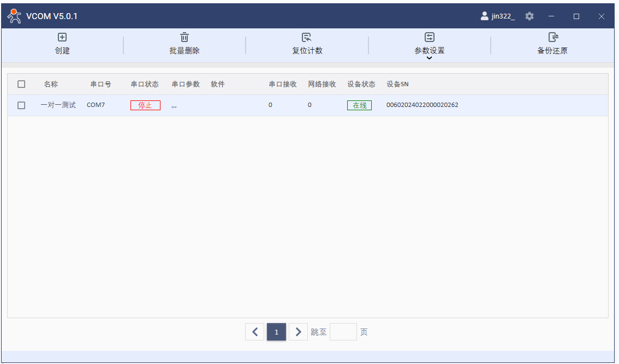Click the green 在线 device status badge

click(359, 105)
